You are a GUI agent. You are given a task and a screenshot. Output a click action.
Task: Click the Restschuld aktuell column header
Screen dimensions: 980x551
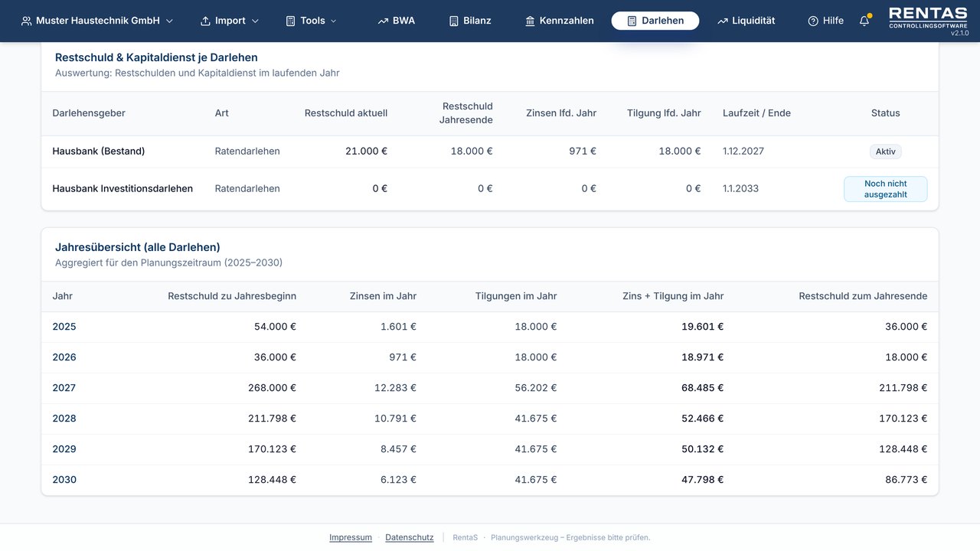[346, 113]
